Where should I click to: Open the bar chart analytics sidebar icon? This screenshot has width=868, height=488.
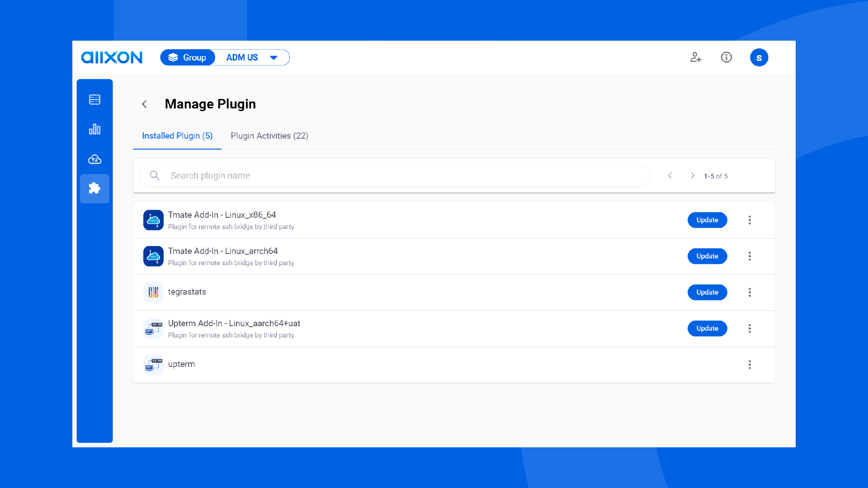coord(94,129)
